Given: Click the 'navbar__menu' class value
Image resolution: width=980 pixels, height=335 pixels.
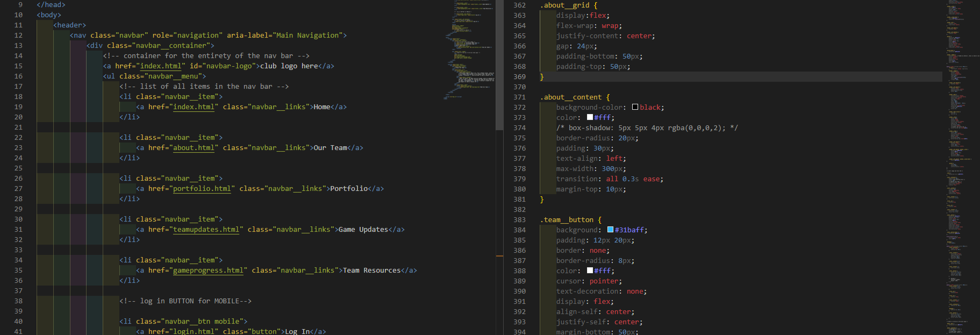Looking at the screenshot, I should click(x=173, y=76).
